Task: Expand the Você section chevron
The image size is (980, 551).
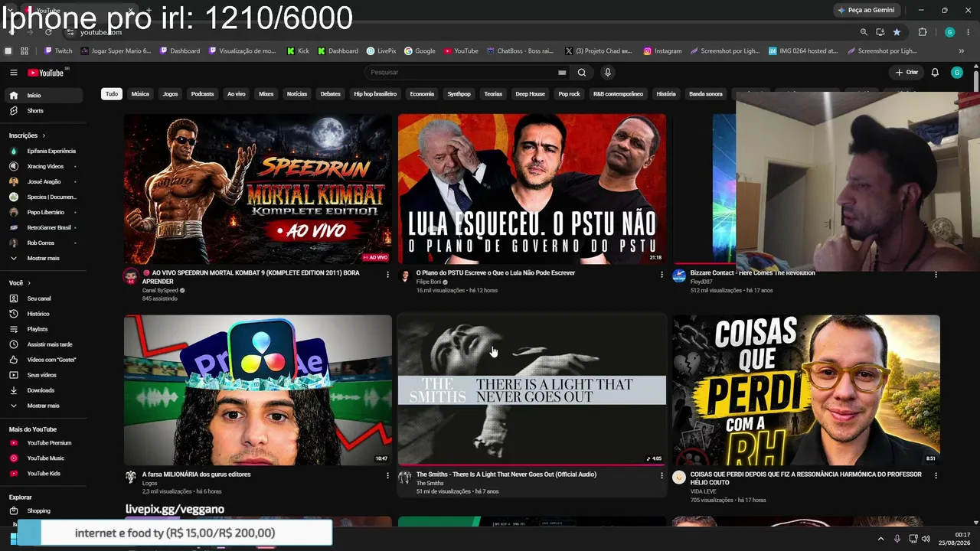Action: [30, 283]
